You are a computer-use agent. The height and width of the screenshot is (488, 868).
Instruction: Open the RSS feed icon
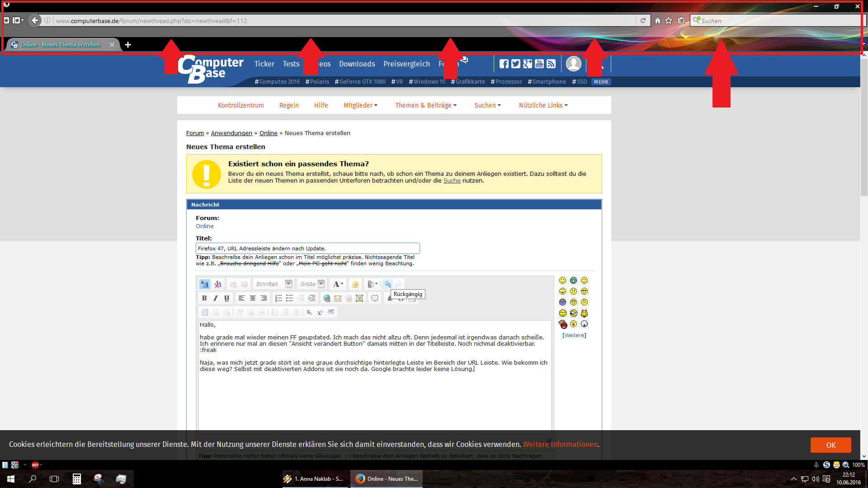[551, 64]
